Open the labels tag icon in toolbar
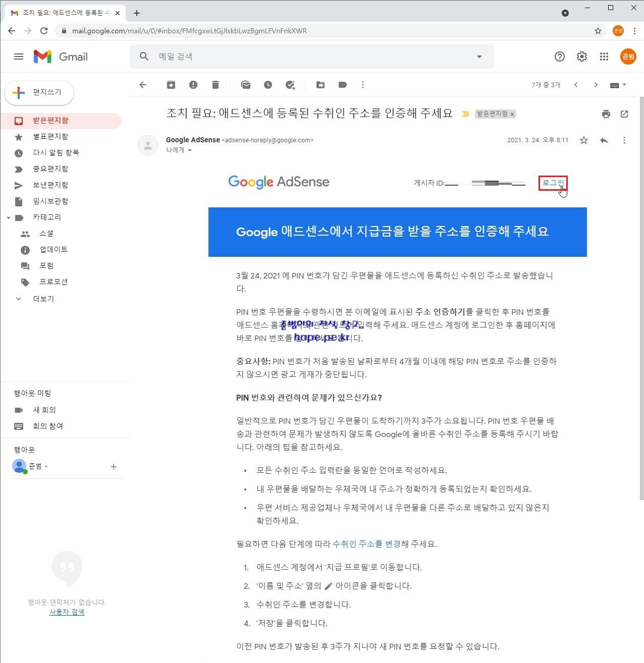 tap(343, 85)
